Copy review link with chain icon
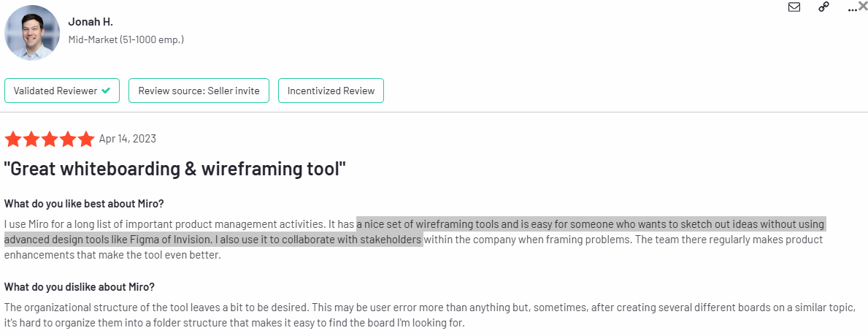Viewport: 868px width, 336px height. 823,7
